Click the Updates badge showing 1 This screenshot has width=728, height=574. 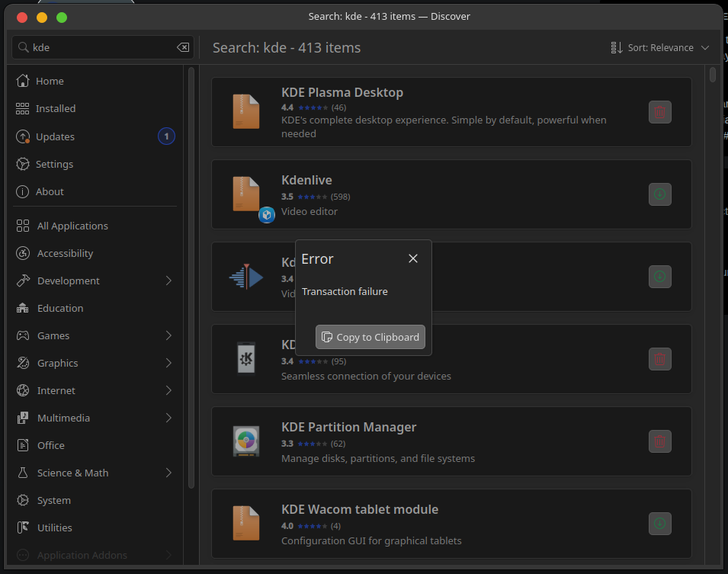167,136
